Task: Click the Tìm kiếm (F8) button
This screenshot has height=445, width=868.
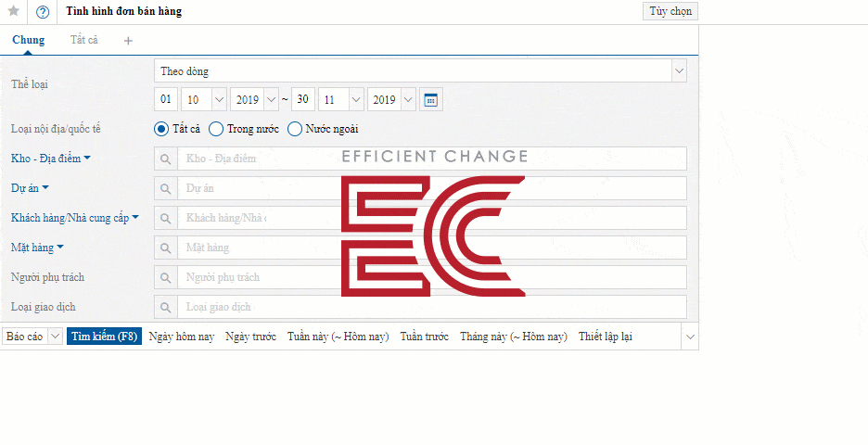Action: pyautogui.click(x=104, y=337)
